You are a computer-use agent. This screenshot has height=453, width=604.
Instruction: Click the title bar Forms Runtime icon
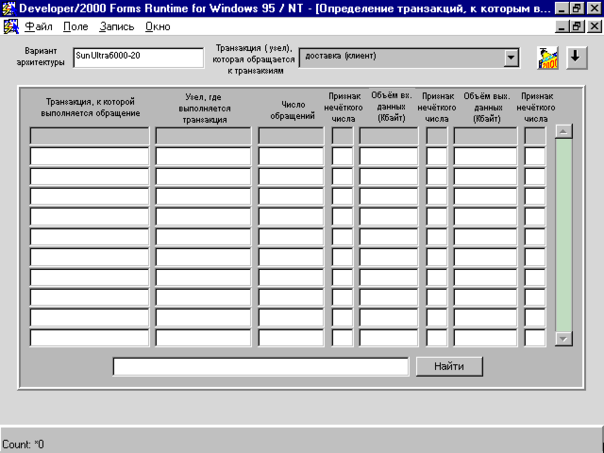[8, 8]
